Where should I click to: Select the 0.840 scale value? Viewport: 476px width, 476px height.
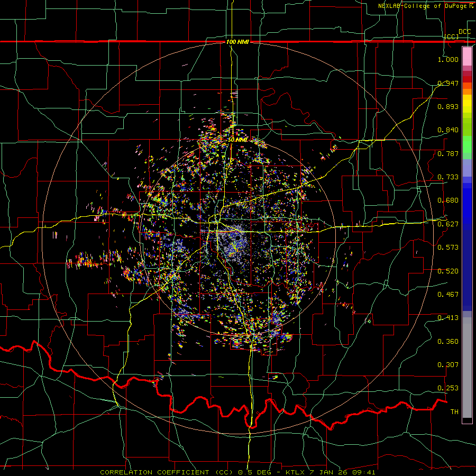pos(448,130)
